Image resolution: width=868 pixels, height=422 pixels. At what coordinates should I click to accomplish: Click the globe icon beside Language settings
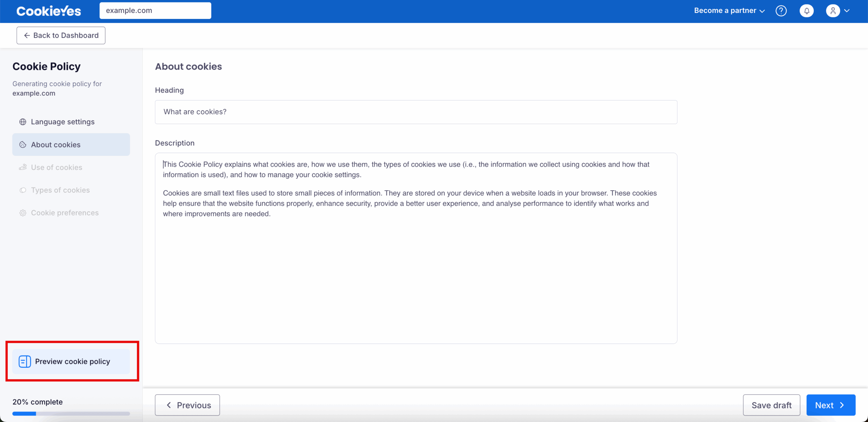pyautogui.click(x=23, y=122)
